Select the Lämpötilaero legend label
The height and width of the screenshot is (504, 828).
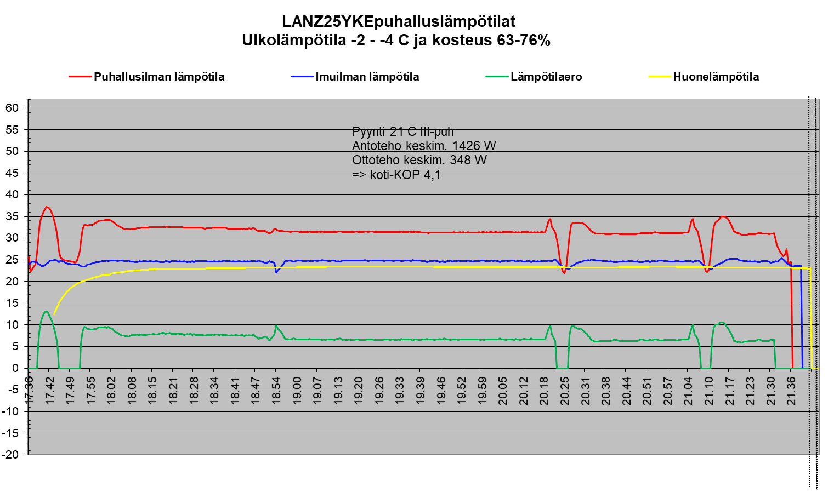546,77
